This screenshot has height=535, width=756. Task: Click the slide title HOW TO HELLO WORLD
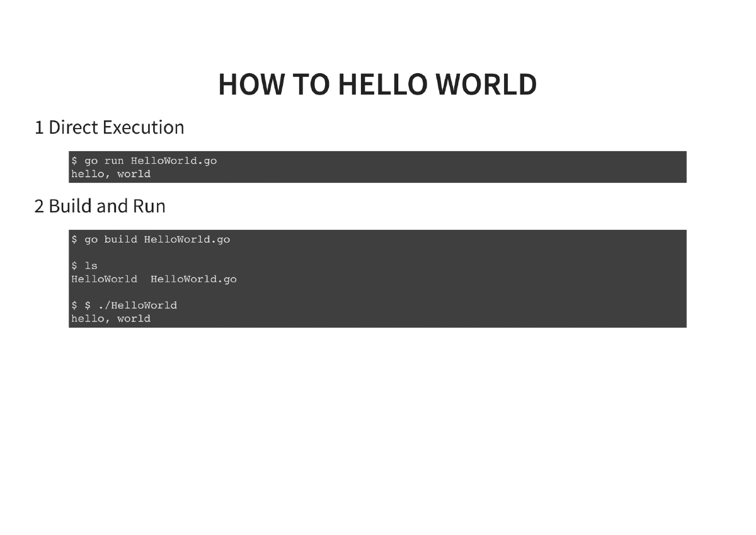click(377, 84)
